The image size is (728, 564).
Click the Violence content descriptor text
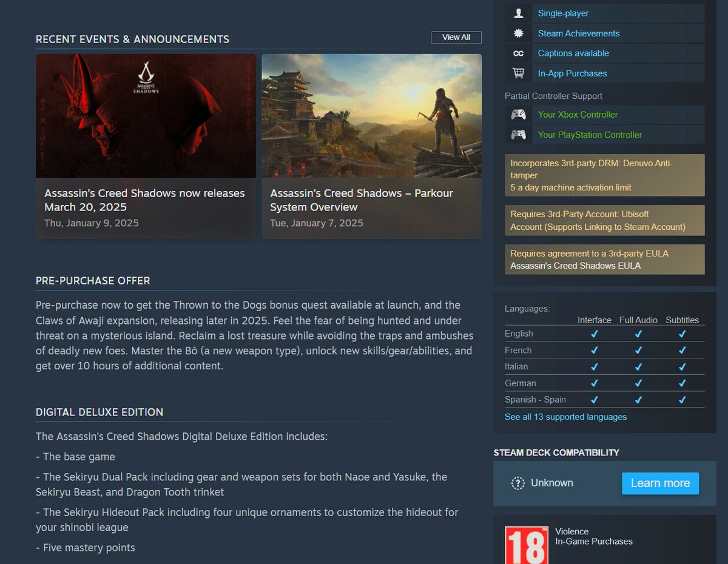[x=572, y=531]
